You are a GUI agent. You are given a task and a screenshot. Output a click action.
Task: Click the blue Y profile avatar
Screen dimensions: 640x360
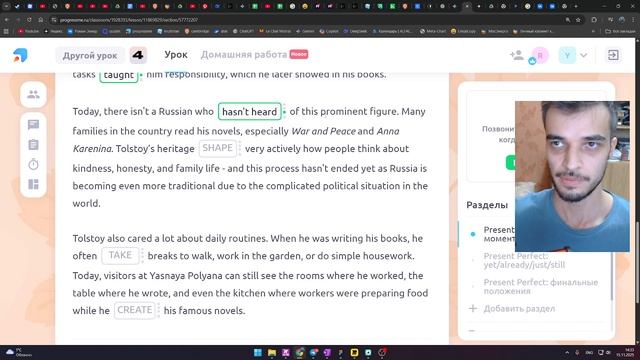567,55
